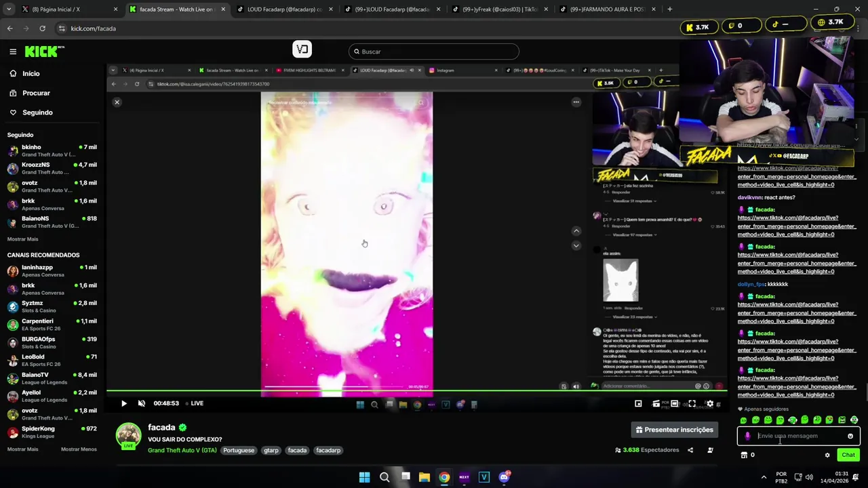Open Grand Theft Auto V (GTA) category link
The width and height of the screenshot is (868, 488).
[182, 450]
